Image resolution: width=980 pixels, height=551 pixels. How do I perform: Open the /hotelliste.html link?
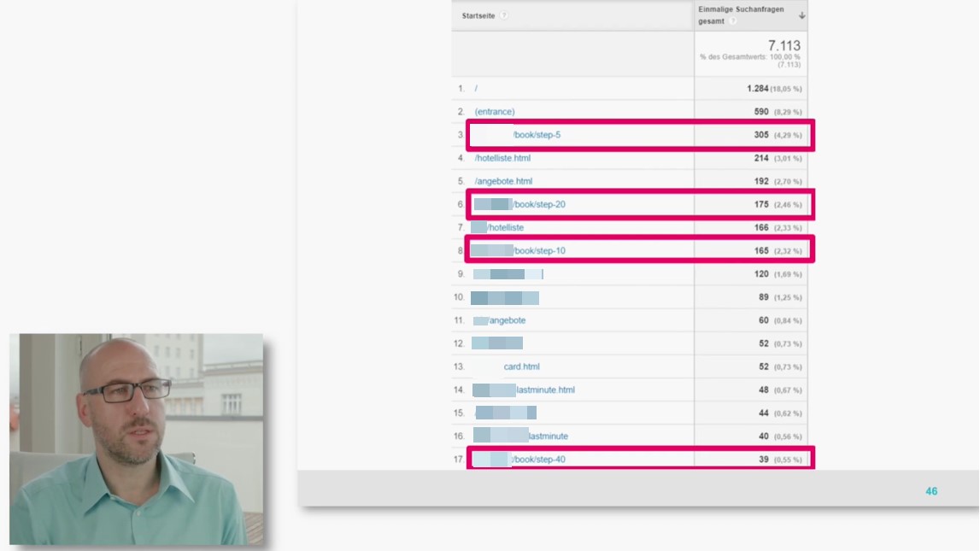502,158
